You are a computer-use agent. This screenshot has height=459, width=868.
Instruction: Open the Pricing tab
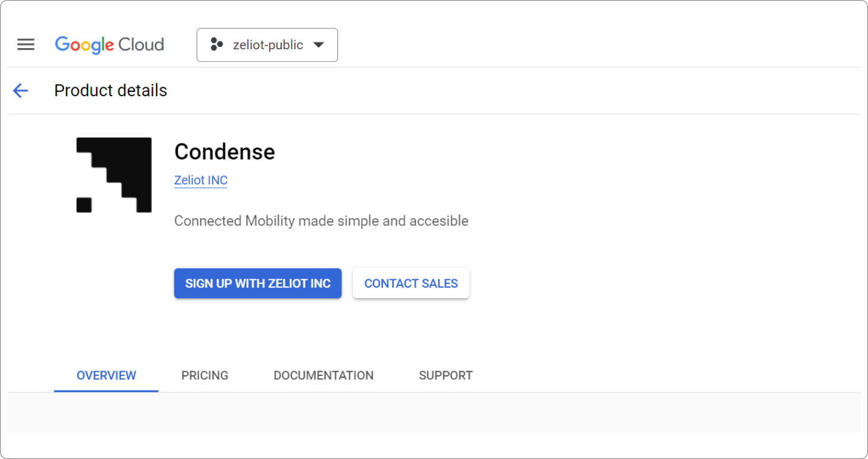click(205, 375)
